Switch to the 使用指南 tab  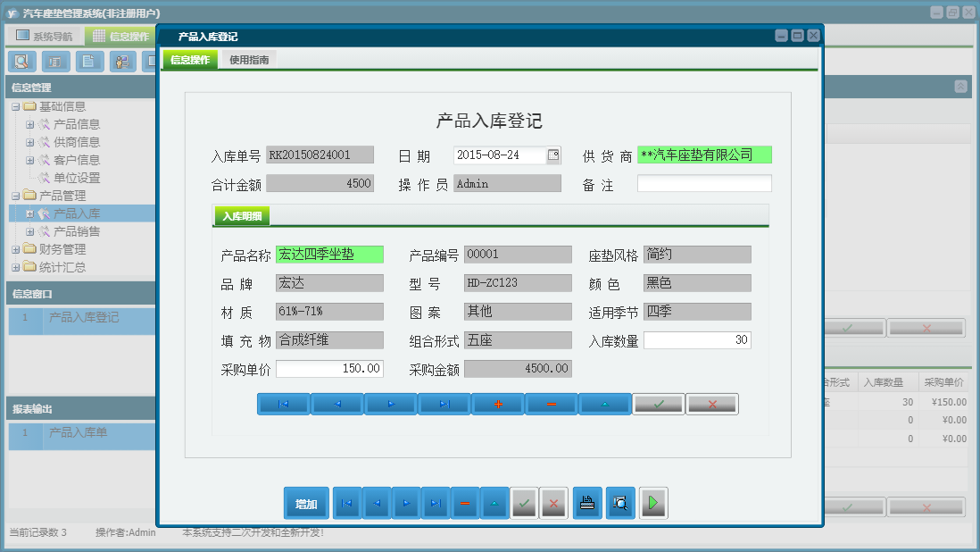(x=249, y=60)
